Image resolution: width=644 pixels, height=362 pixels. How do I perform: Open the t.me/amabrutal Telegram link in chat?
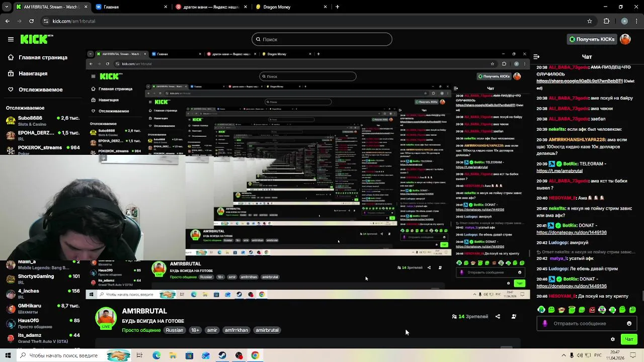pyautogui.click(x=559, y=171)
